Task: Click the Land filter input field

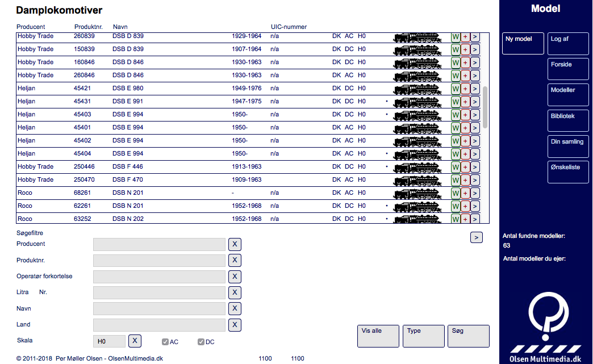Action: 159,325
